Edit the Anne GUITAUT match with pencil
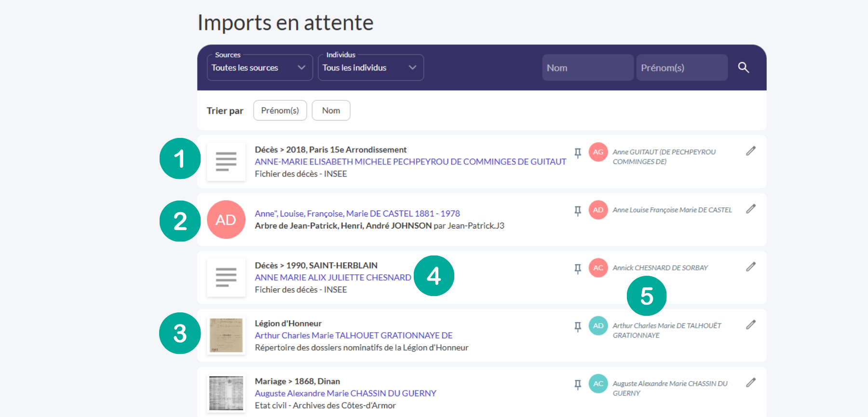The height and width of the screenshot is (417, 868). (x=750, y=151)
